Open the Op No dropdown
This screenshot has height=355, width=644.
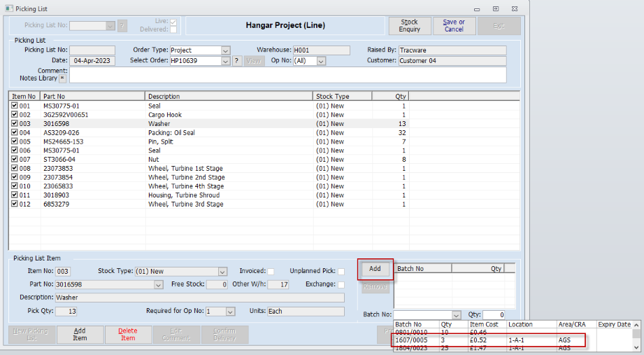tap(321, 61)
